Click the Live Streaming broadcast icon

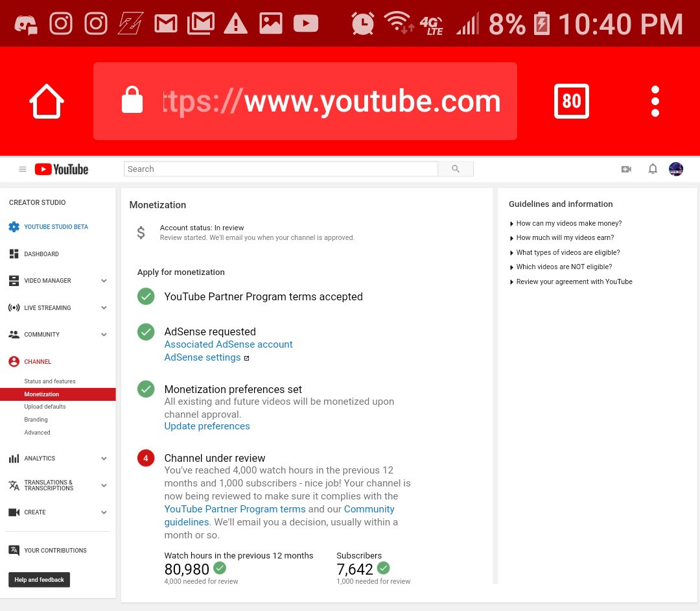click(14, 307)
